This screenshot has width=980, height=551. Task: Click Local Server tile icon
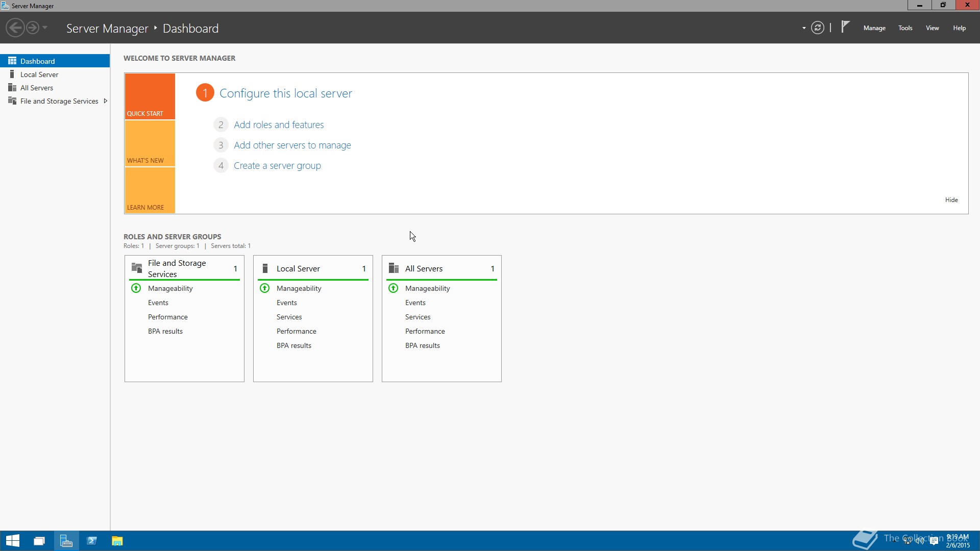[x=265, y=268]
